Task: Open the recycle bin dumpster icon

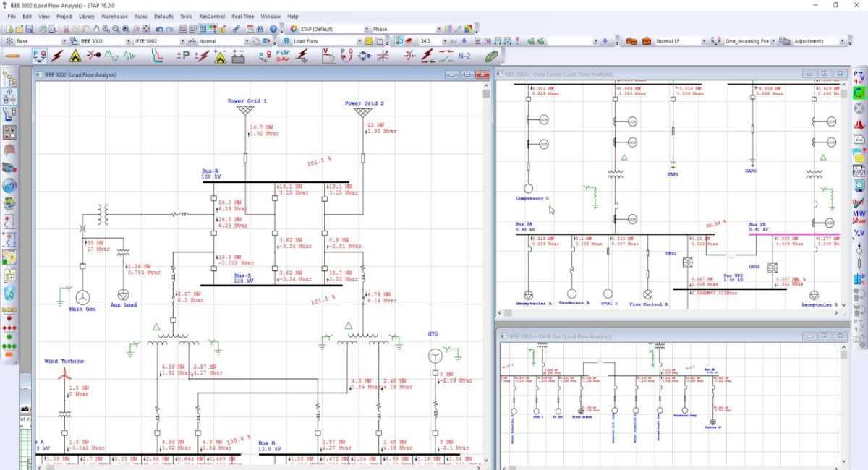Action: tap(9, 293)
